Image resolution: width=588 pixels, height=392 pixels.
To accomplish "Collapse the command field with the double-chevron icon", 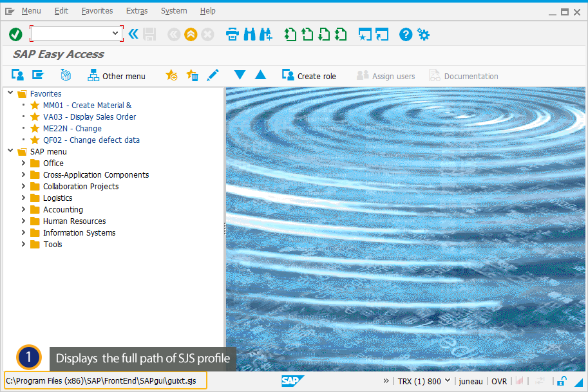I will [133, 34].
